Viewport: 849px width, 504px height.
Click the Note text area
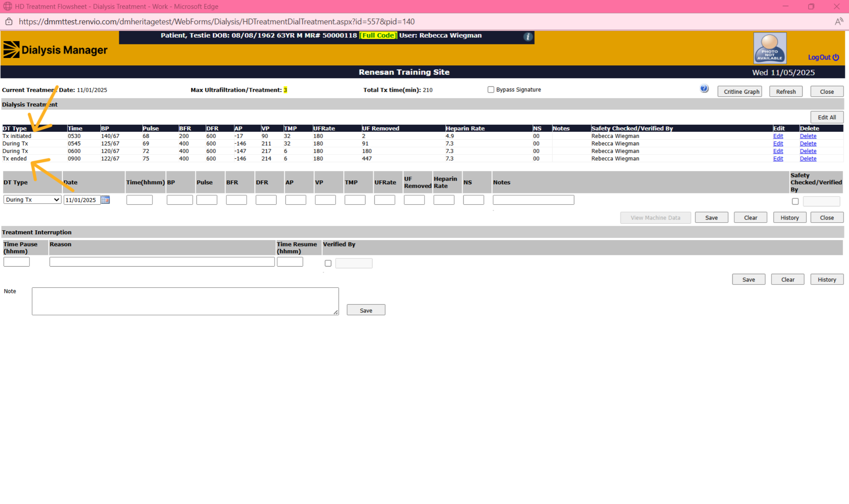coord(185,301)
